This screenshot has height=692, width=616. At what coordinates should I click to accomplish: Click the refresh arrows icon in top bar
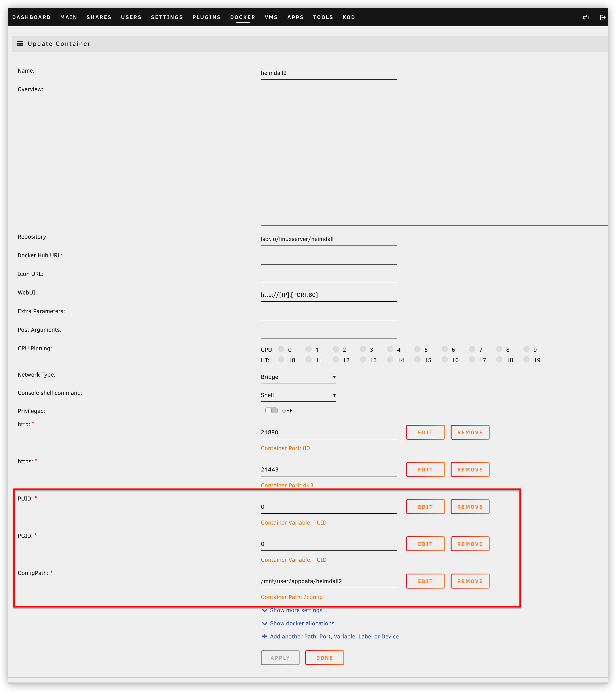point(586,17)
